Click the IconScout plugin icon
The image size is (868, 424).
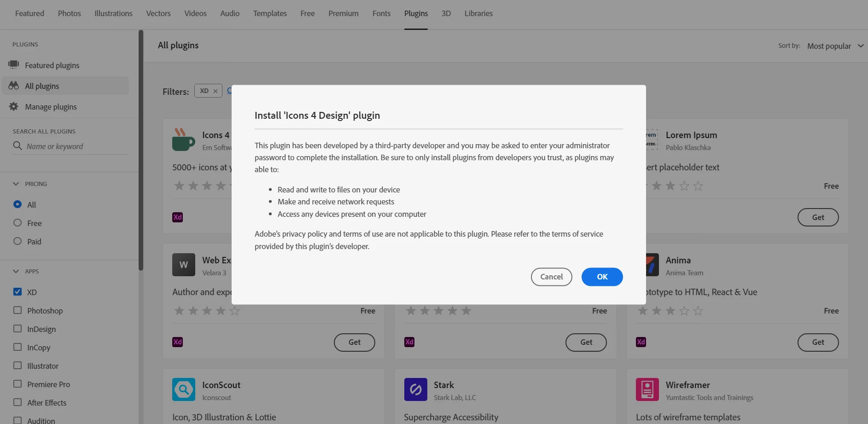[x=184, y=389]
